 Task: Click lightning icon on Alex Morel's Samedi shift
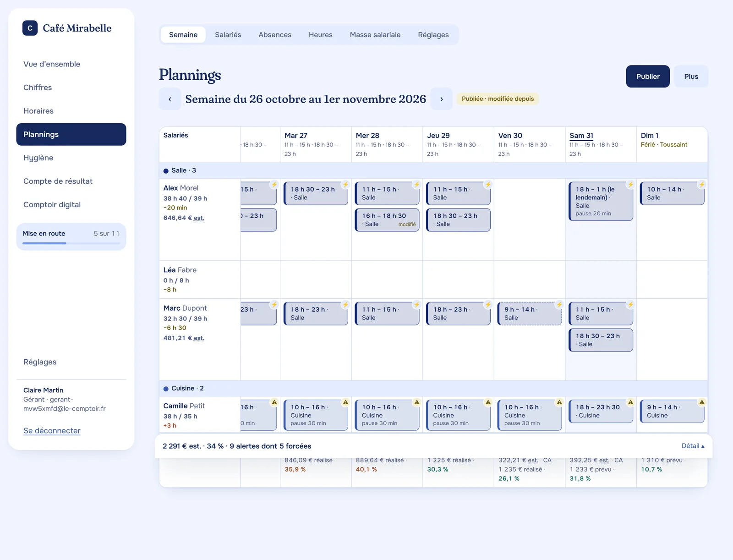pos(630,185)
